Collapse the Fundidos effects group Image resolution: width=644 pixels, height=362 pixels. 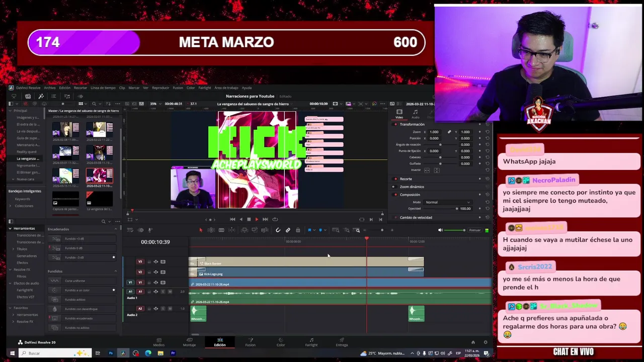(115, 271)
